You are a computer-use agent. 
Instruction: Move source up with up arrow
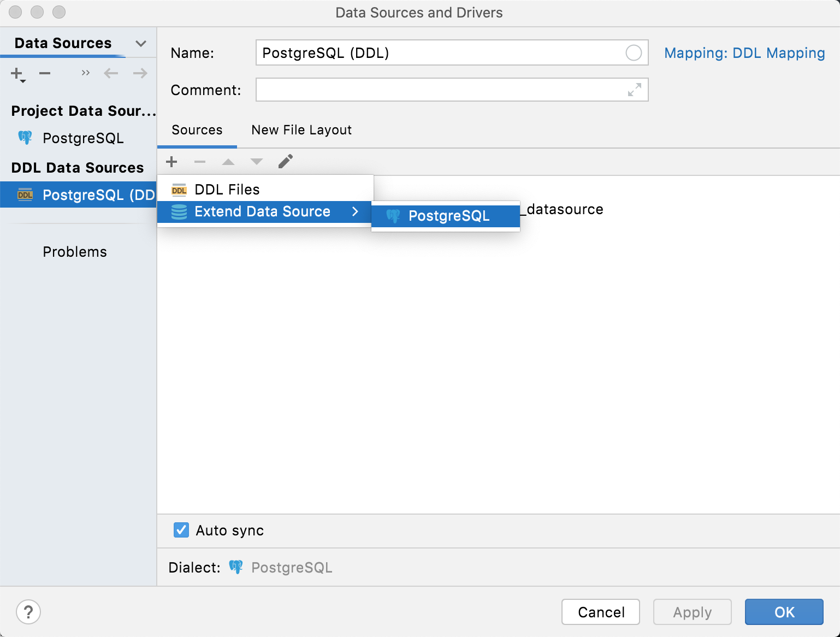pyautogui.click(x=228, y=162)
